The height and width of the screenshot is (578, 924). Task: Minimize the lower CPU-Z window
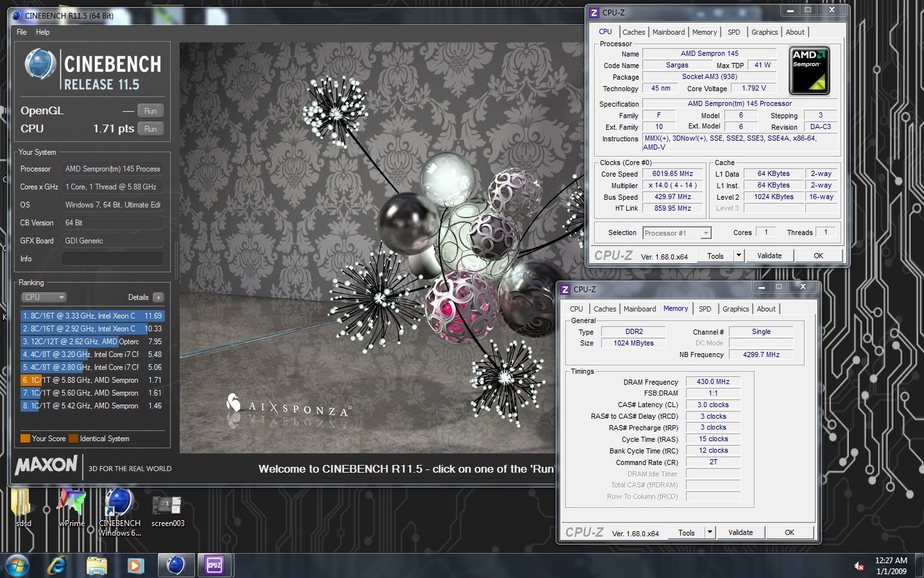(x=761, y=287)
